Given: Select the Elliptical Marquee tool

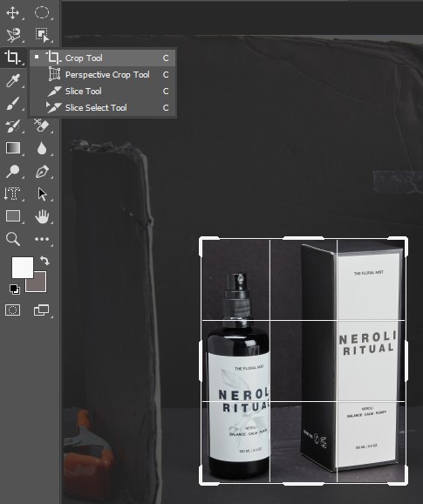Looking at the screenshot, I should click(x=42, y=13).
